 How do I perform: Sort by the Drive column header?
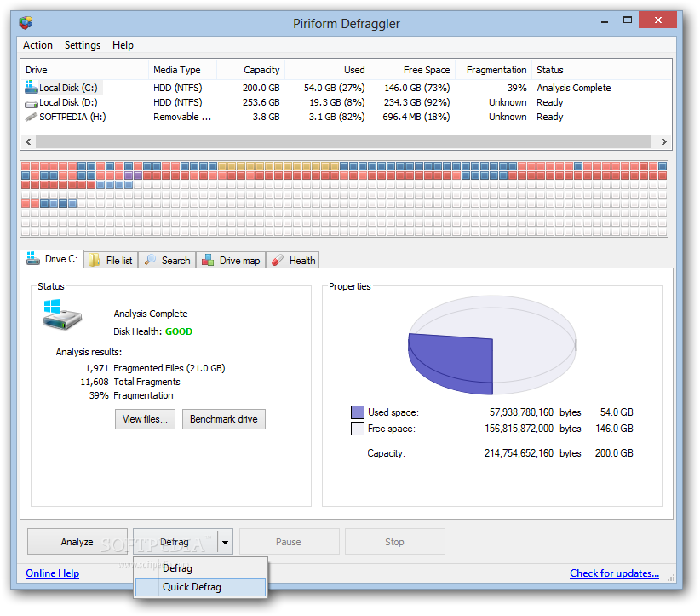click(85, 70)
